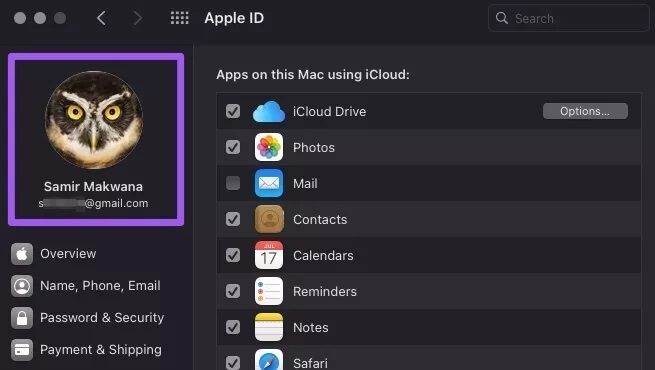Click the Payment & Shipping card icon

[22, 350]
